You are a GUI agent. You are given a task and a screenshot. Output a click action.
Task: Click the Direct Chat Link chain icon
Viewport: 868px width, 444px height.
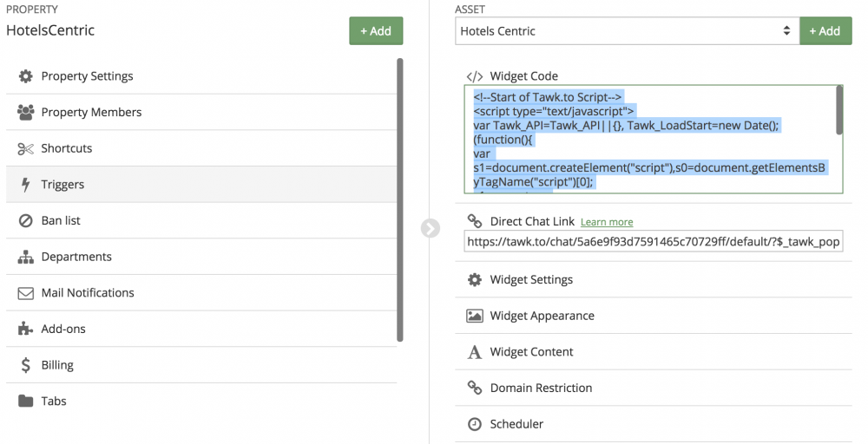(x=475, y=221)
